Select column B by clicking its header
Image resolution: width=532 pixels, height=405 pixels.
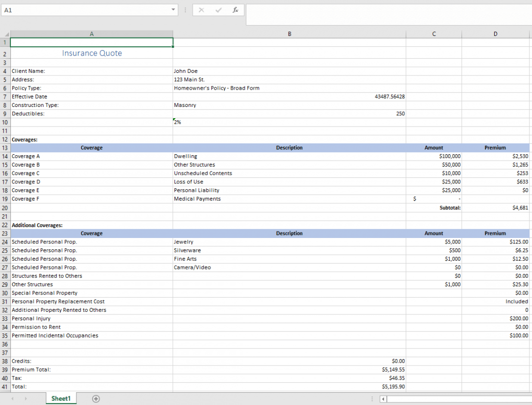click(289, 34)
